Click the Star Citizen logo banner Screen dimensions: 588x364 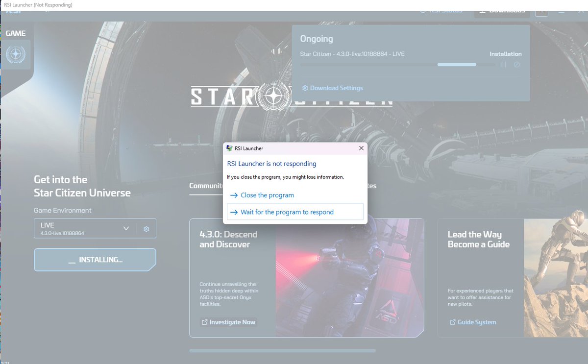(292, 96)
